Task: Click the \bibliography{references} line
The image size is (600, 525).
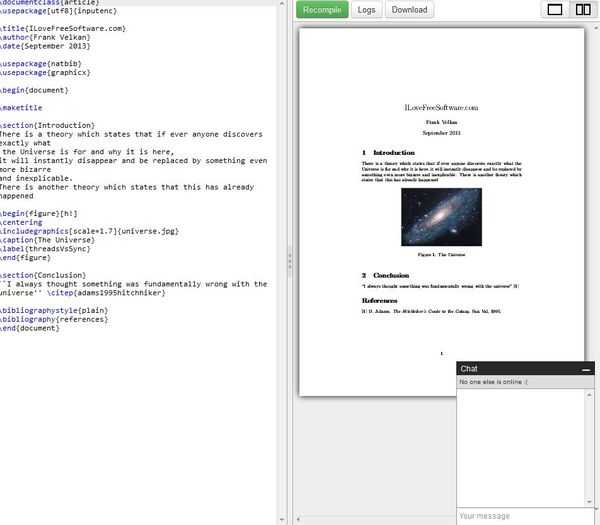Action: [54, 319]
